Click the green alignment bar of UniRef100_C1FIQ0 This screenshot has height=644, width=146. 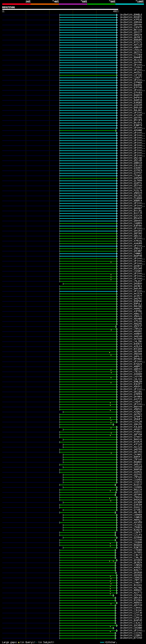[x=88, y=75]
